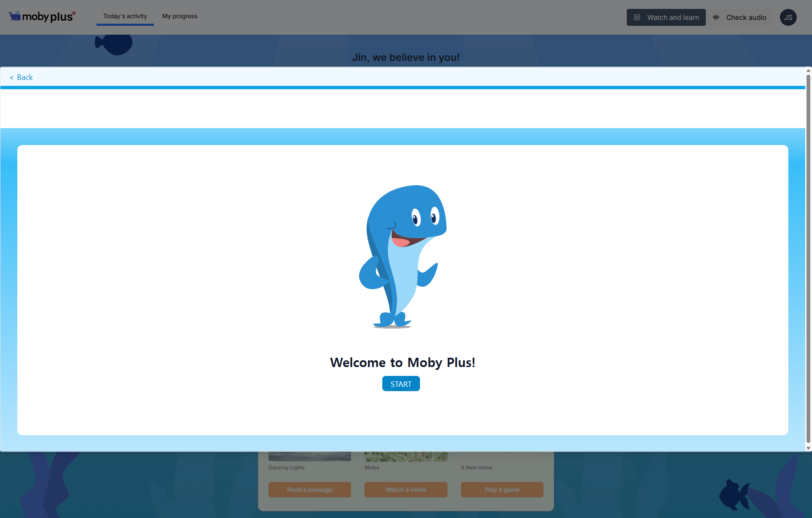Click the 'Moles' label

coord(372,468)
